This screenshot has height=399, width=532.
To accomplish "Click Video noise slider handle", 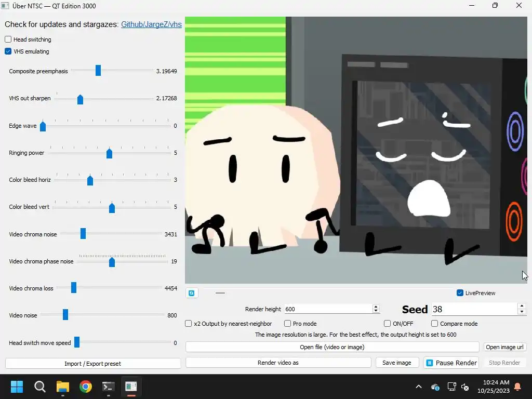I will 65,314.
